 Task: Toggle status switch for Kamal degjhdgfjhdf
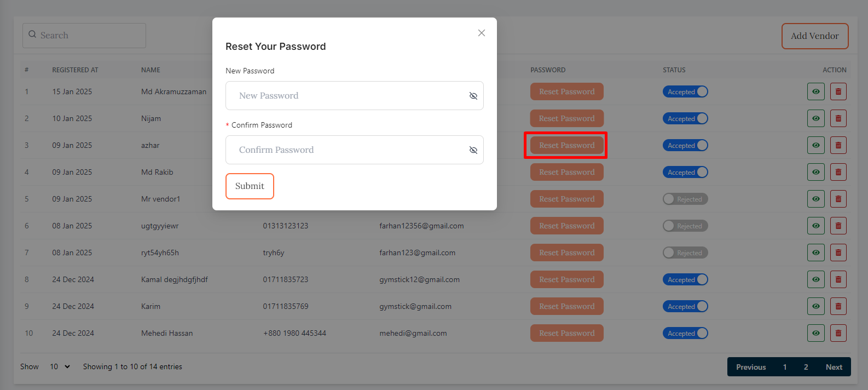685,279
